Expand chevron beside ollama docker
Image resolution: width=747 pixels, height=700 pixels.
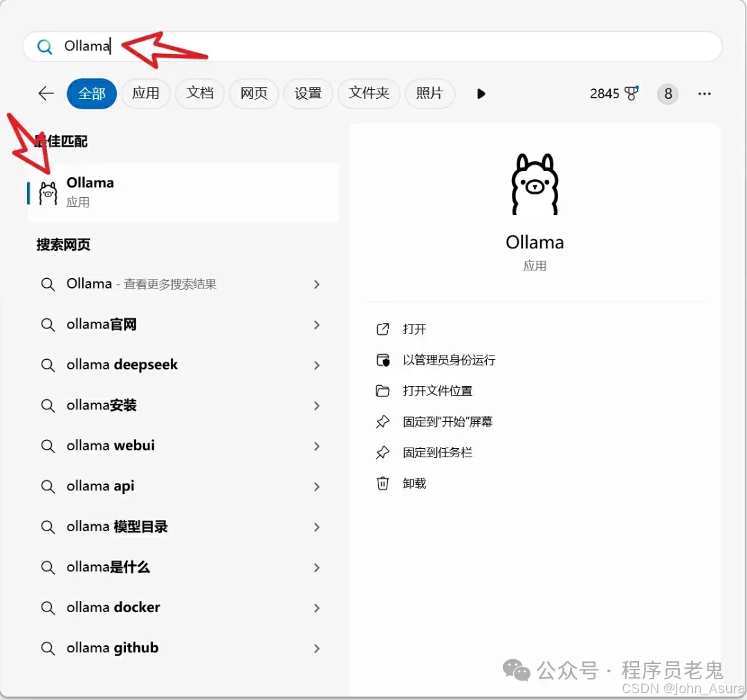pyautogui.click(x=317, y=608)
